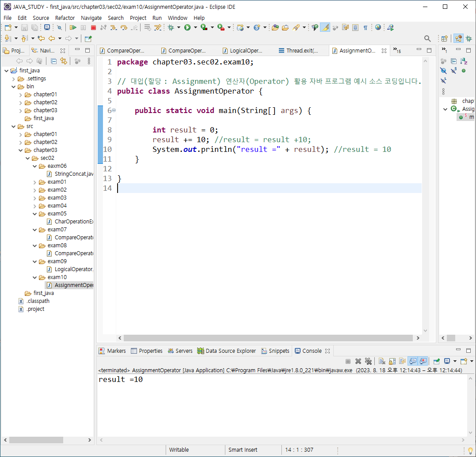Viewport: 476px width, 457px height.
Task: Click the Last Edit Location icon
Action: pyautogui.click(x=41, y=38)
